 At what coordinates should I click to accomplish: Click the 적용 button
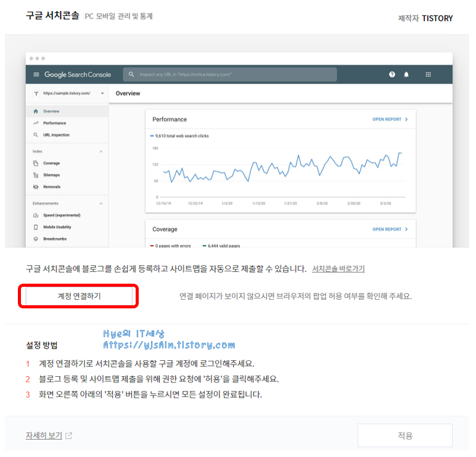[x=405, y=435]
